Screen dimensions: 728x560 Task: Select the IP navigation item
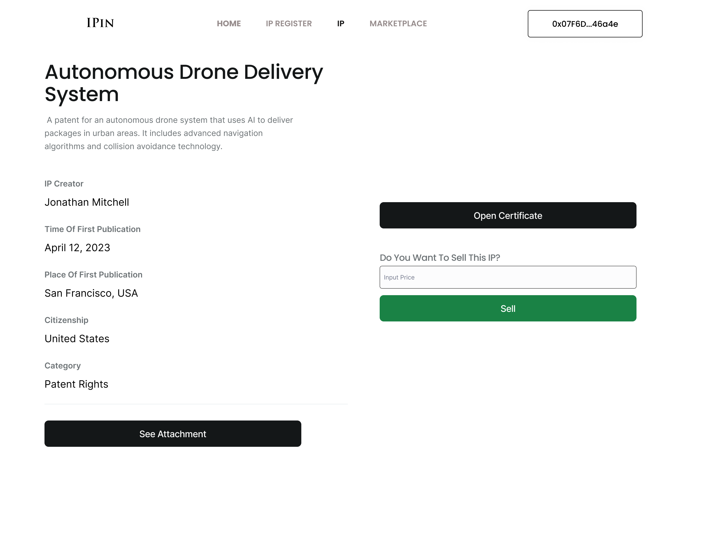click(x=340, y=24)
